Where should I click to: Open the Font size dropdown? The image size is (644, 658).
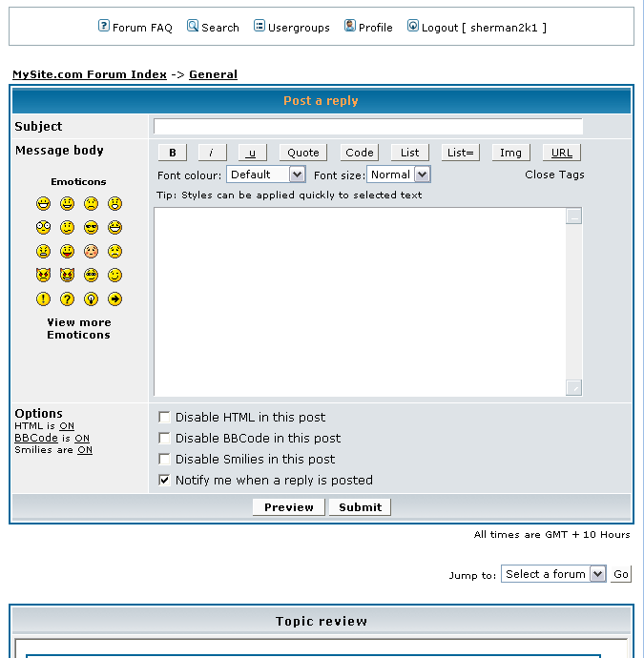pyautogui.click(x=398, y=175)
